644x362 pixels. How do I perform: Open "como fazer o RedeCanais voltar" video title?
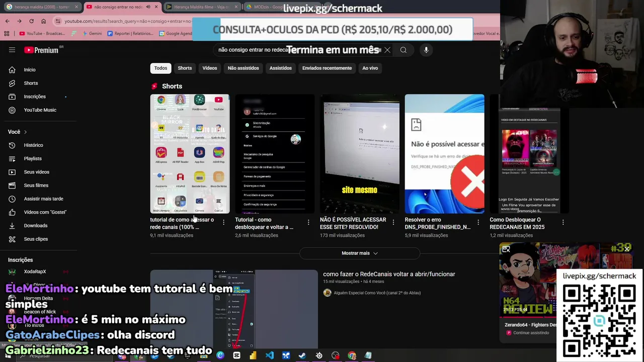389,274
